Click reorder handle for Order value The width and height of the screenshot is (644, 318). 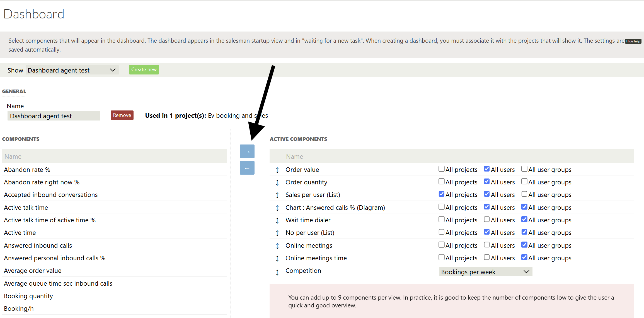tap(277, 170)
